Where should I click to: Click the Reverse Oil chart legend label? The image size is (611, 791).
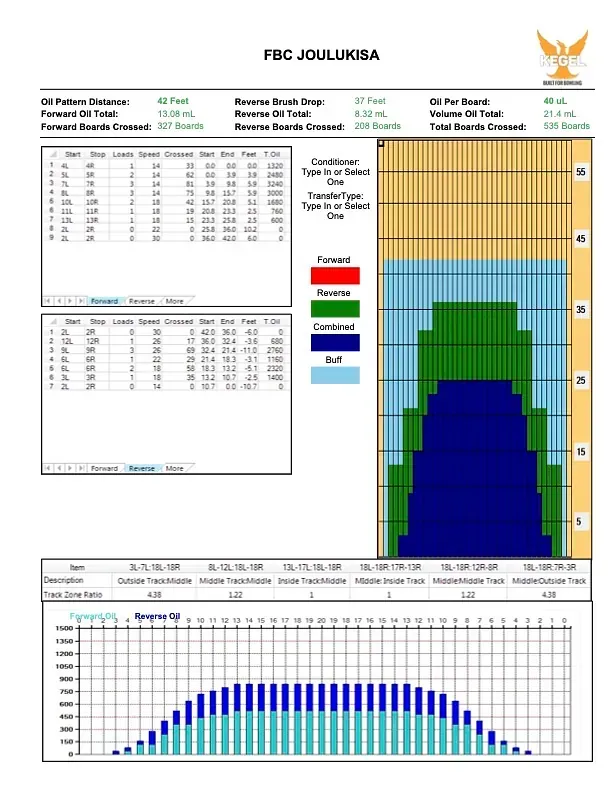click(157, 616)
